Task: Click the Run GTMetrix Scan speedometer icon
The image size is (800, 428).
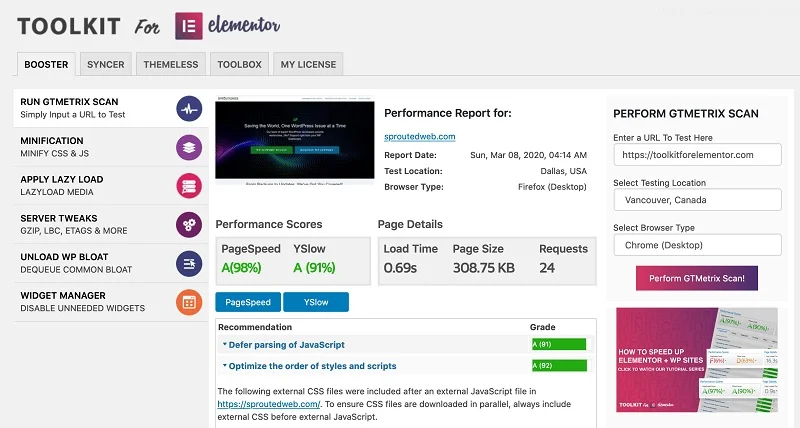Action: pyautogui.click(x=189, y=108)
